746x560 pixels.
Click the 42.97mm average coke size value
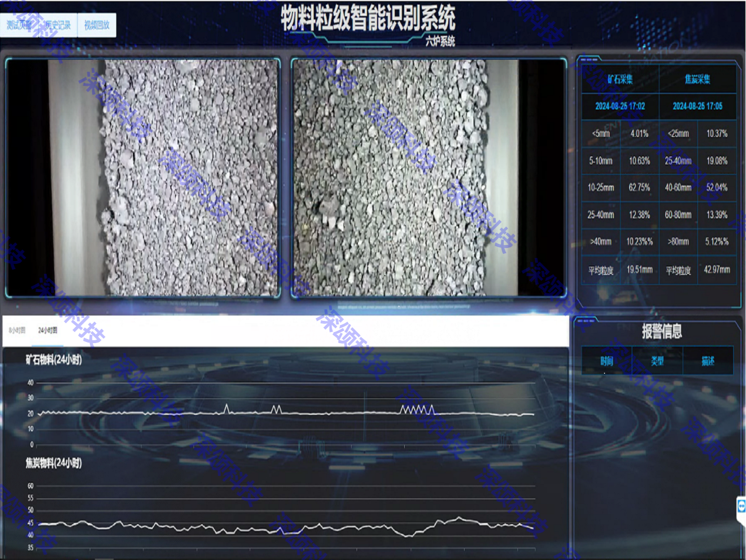point(717,270)
